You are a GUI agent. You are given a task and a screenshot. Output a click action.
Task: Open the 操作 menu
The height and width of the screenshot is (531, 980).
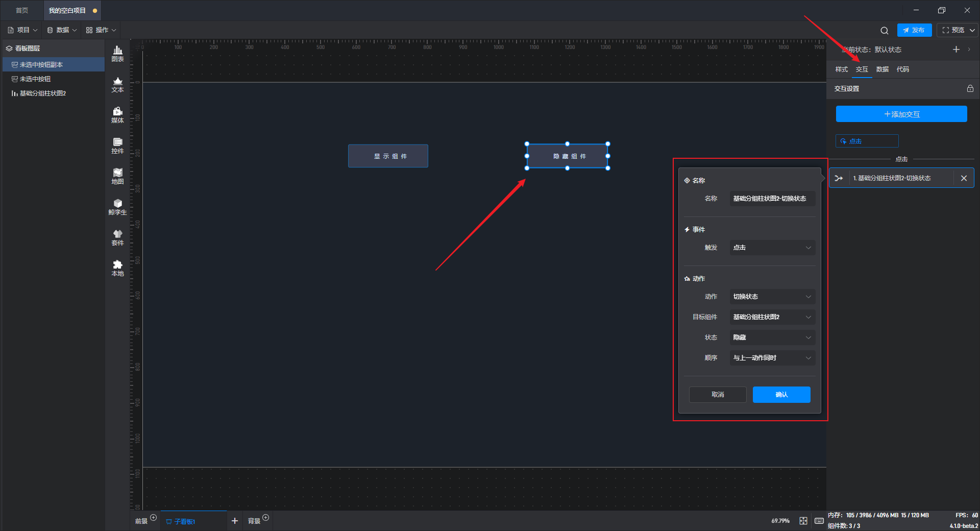101,30
